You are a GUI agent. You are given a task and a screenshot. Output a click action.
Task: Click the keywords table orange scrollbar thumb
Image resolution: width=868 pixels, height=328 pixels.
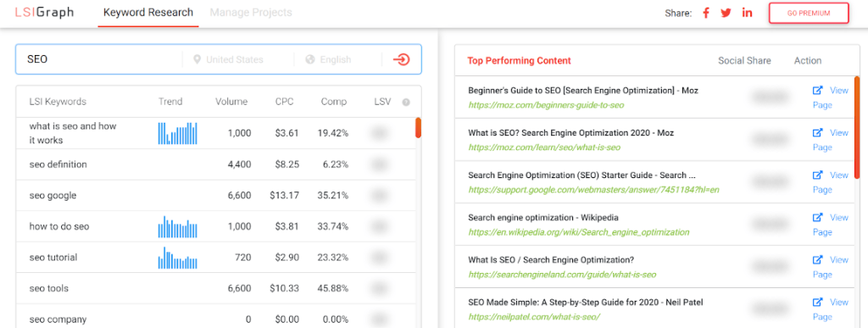tap(419, 128)
